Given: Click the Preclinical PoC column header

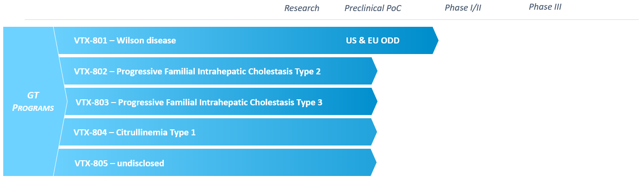Looking at the screenshot, I should pos(373,8).
